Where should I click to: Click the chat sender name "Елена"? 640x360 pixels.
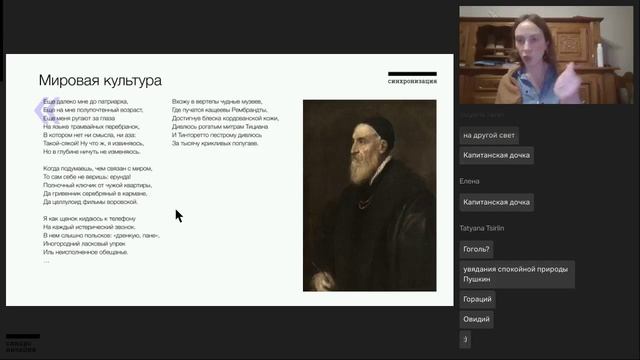[x=469, y=181]
